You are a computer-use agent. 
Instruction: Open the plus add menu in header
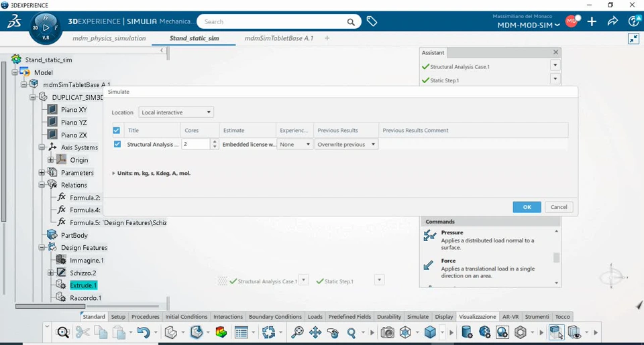592,21
